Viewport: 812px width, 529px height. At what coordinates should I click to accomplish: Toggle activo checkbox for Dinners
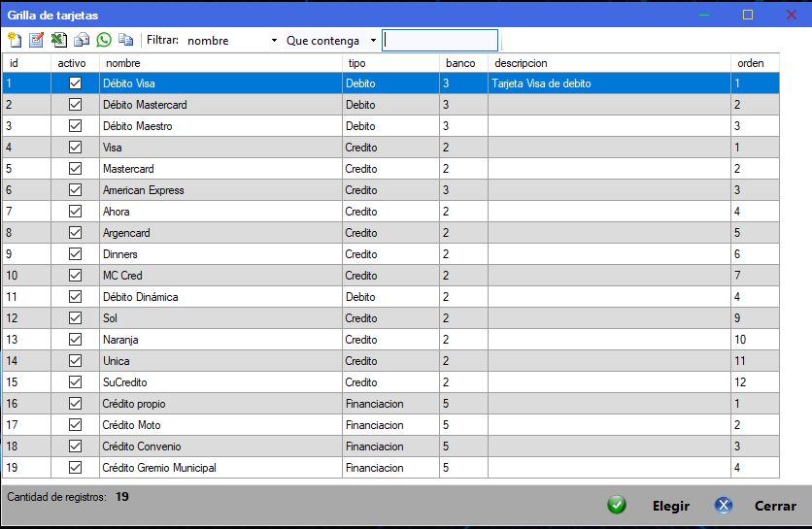(75, 253)
